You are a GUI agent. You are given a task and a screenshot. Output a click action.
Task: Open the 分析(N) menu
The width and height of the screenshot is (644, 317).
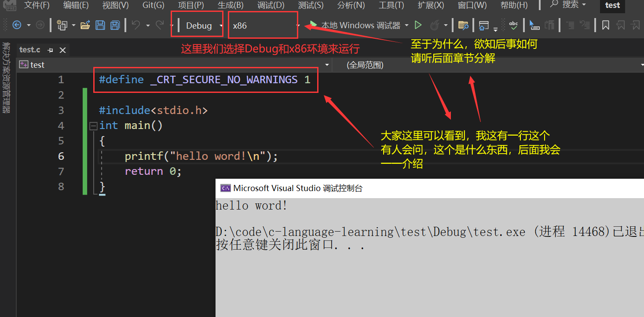(351, 5)
